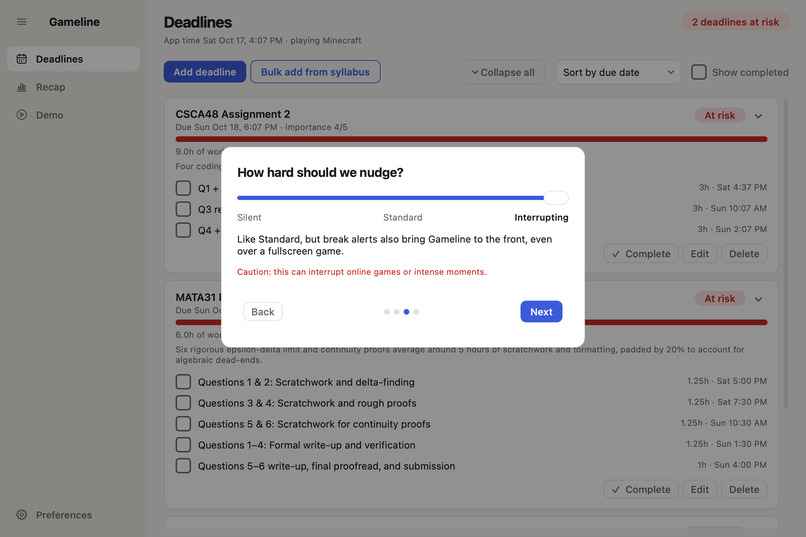Click the Preferences gear icon
This screenshot has height=537, width=806.
(x=22, y=514)
